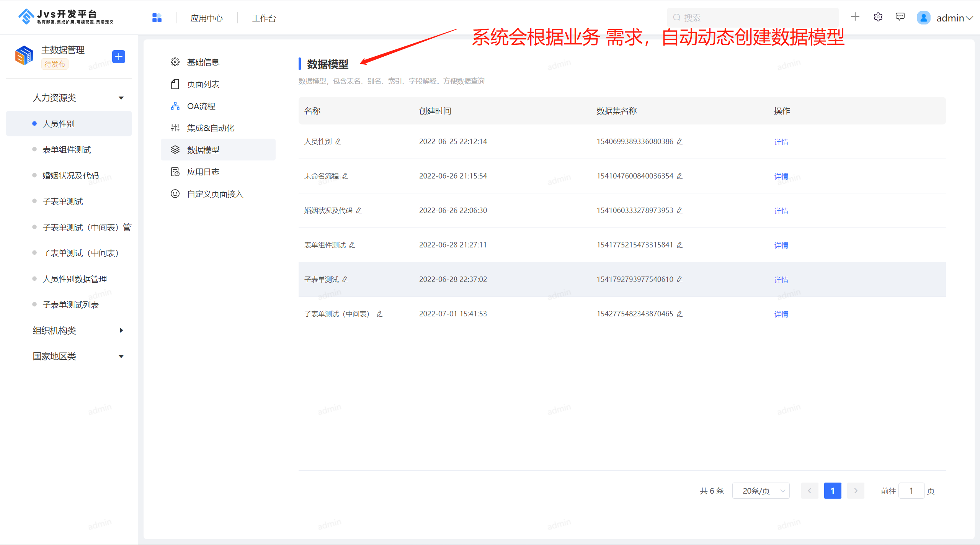Screen dimensions: 980x545
Task: Open 应用日志 menu item
Action: (x=218, y=172)
